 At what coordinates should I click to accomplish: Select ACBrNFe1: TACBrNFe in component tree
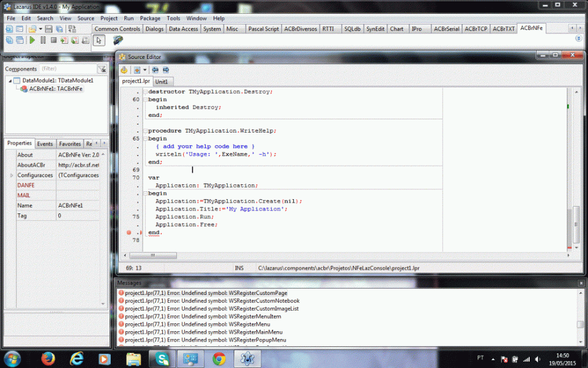[56, 89]
